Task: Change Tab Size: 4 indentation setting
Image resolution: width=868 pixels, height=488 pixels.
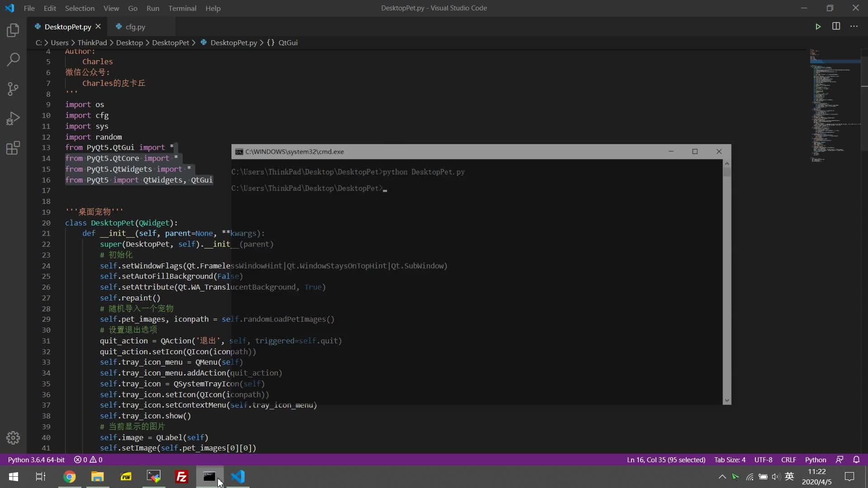Action: pos(730,460)
